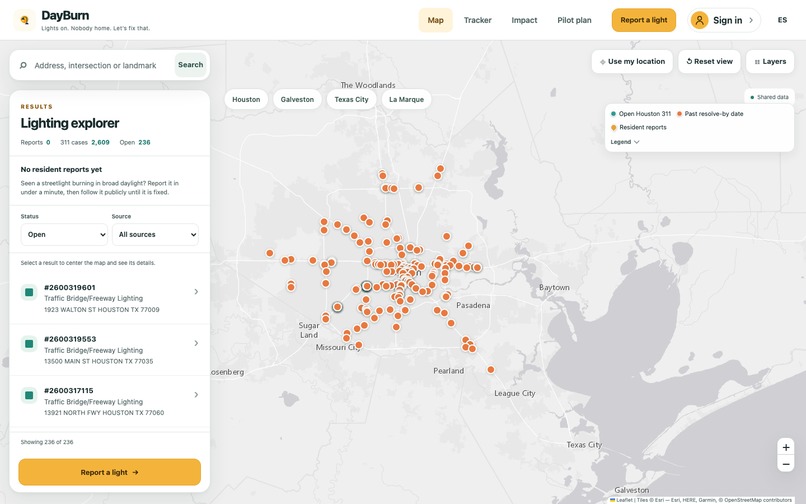806x504 pixels.
Task: Open the Status dropdown showing Open
Action: click(x=64, y=235)
